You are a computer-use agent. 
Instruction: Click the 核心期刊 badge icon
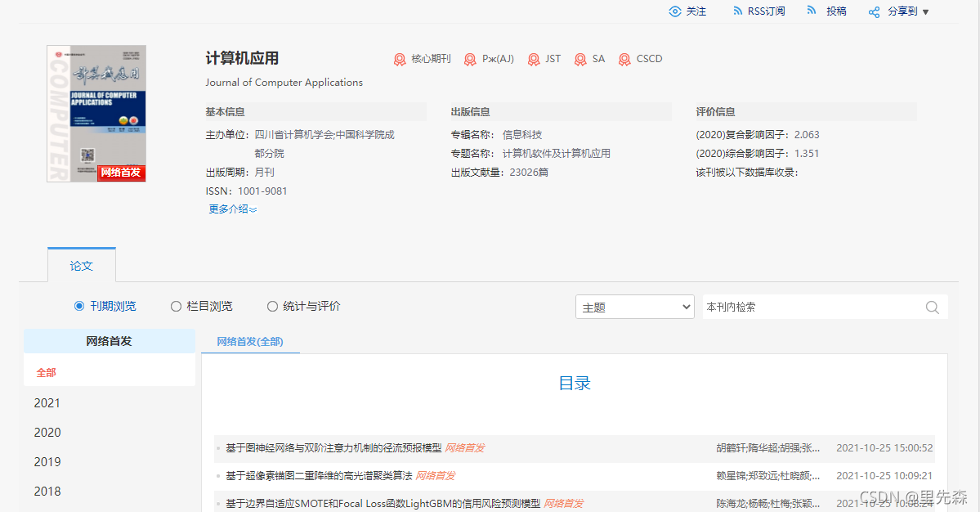click(x=400, y=58)
